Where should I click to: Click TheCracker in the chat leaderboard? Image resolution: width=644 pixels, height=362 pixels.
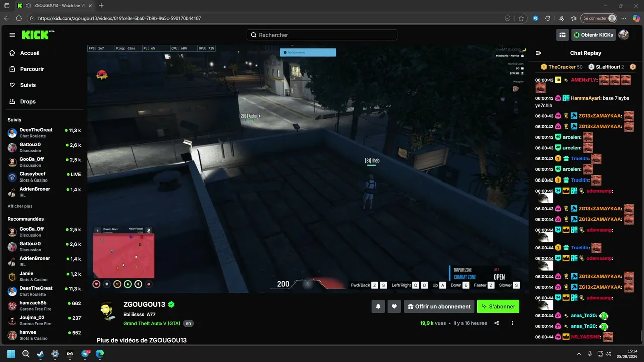click(561, 67)
